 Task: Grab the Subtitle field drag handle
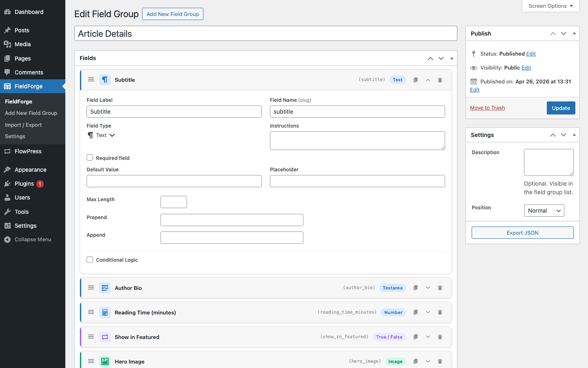91,80
